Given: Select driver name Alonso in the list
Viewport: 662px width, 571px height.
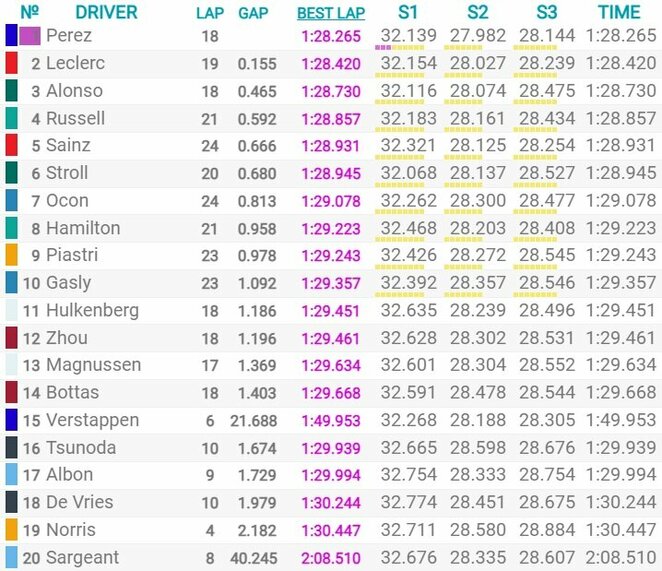Looking at the screenshot, I should (74, 91).
